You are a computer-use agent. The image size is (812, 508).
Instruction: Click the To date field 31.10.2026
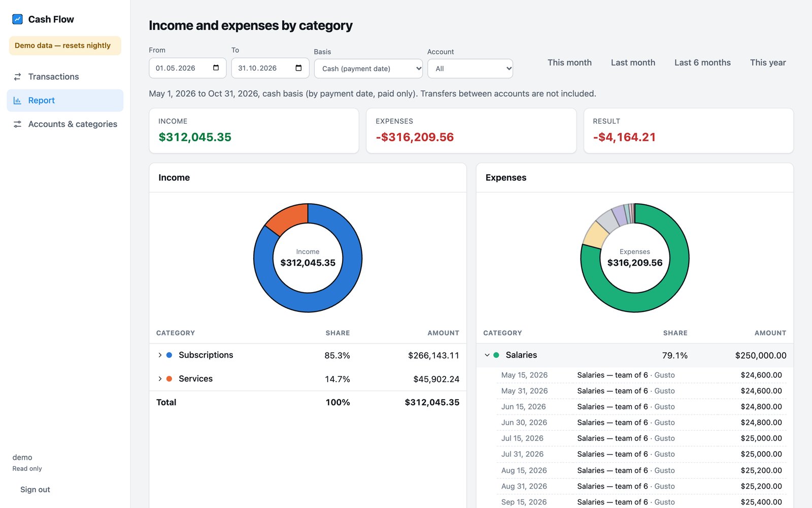tap(270, 68)
